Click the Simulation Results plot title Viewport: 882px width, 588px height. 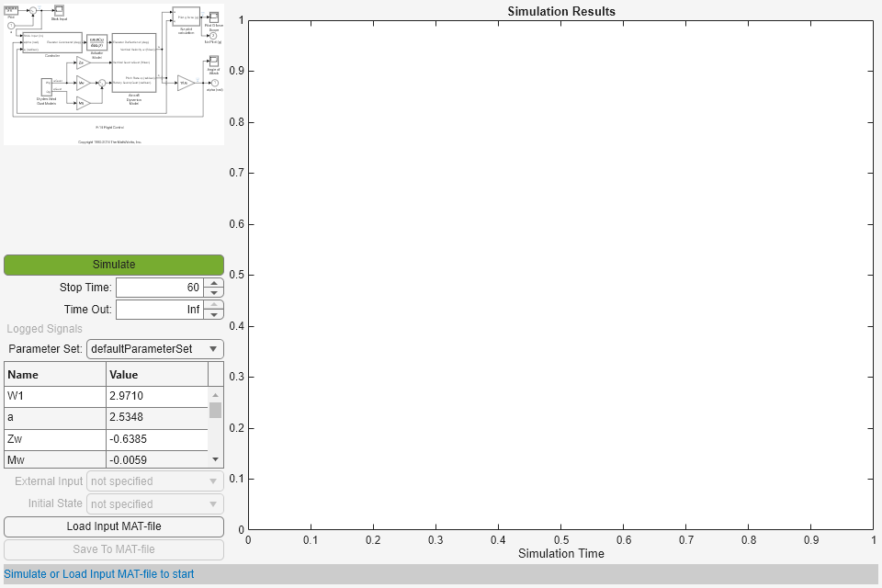click(561, 11)
